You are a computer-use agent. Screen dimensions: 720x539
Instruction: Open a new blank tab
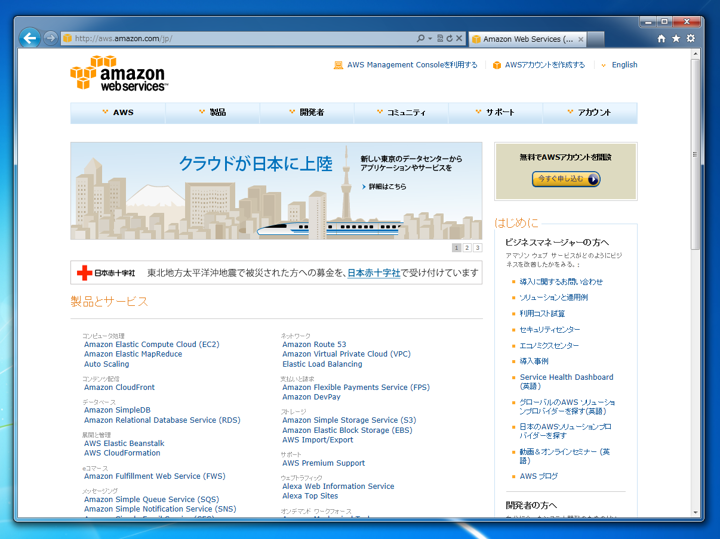click(x=596, y=39)
